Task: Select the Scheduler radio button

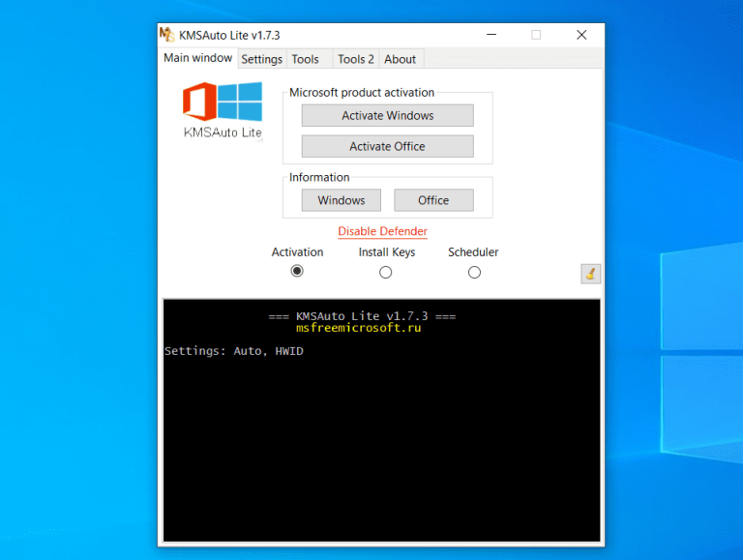Action: [x=474, y=273]
